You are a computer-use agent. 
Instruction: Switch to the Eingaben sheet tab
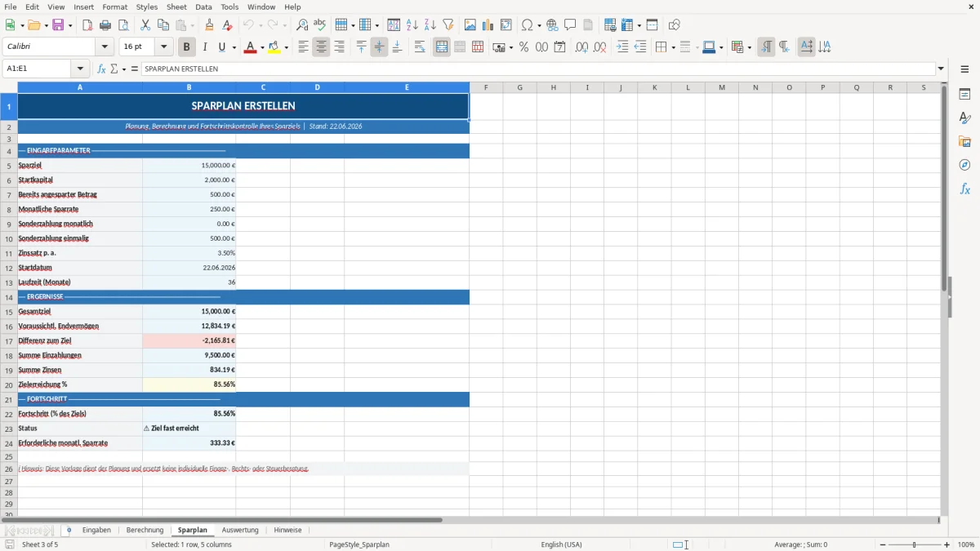96,530
